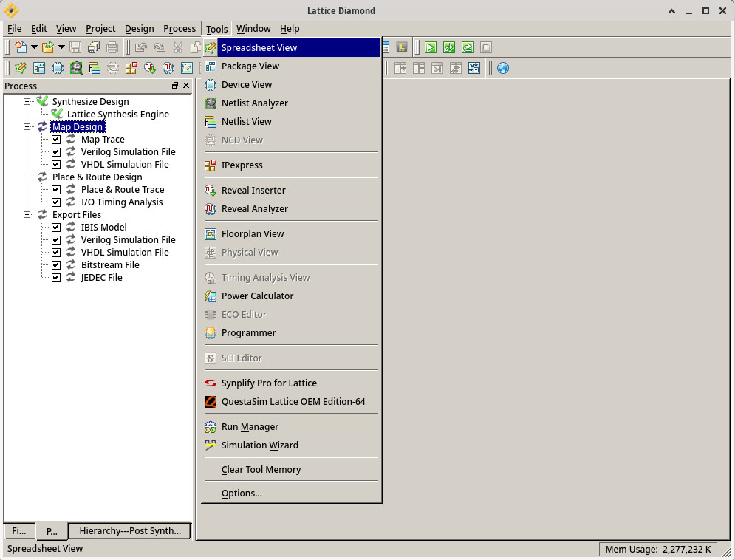Screen dimensions: 735x560
Task: Click the Print toolbar icon
Action: (112, 47)
